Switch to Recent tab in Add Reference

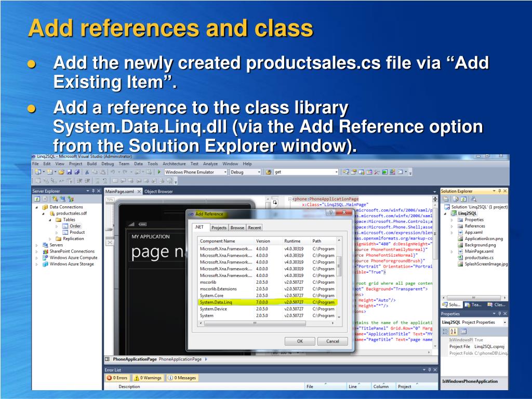tap(255, 228)
